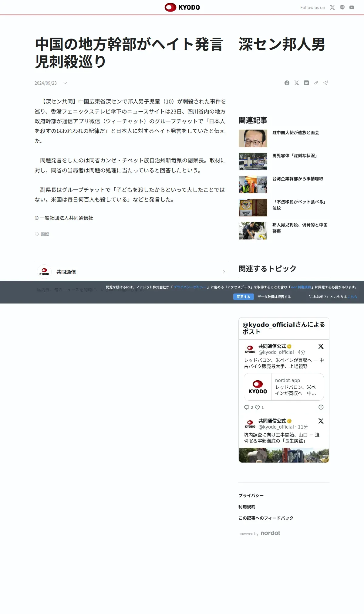
Task: Click thumbnail for 男児容体 article
Action: (253, 161)
